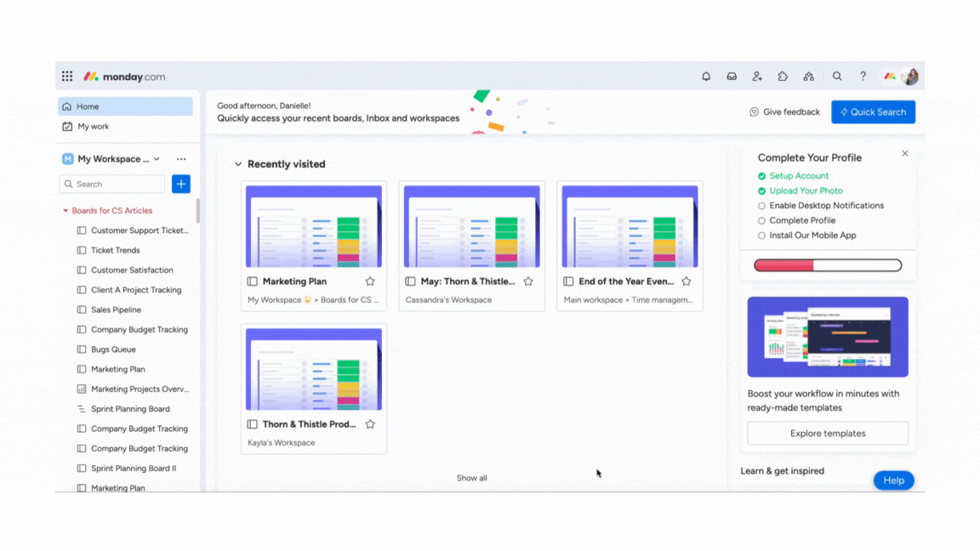Click the Upload Your Photo completed checkmark

[761, 191]
